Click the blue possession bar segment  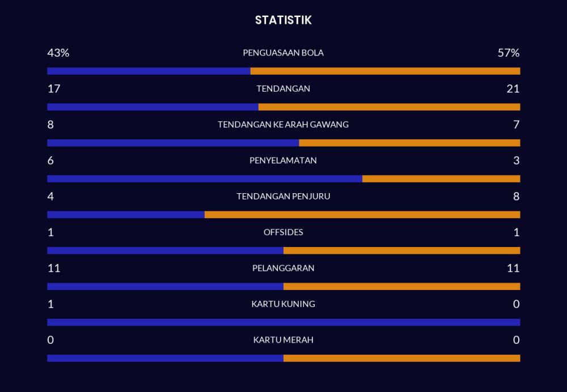coord(149,71)
